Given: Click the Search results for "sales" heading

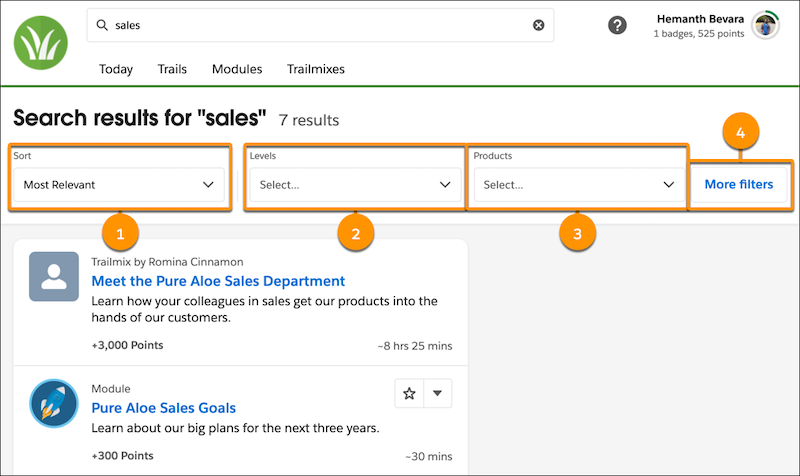Looking at the screenshot, I should pyautogui.click(x=140, y=118).
